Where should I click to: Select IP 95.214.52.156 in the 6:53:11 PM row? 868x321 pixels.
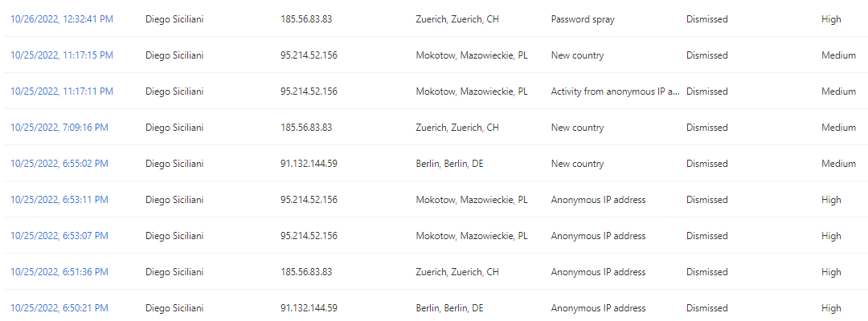tap(309, 200)
